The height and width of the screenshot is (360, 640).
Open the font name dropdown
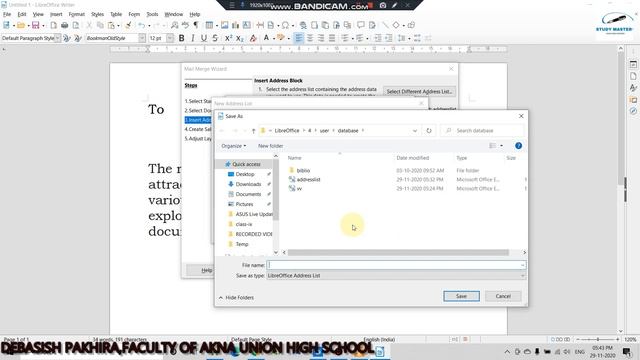click(x=142, y=38)
